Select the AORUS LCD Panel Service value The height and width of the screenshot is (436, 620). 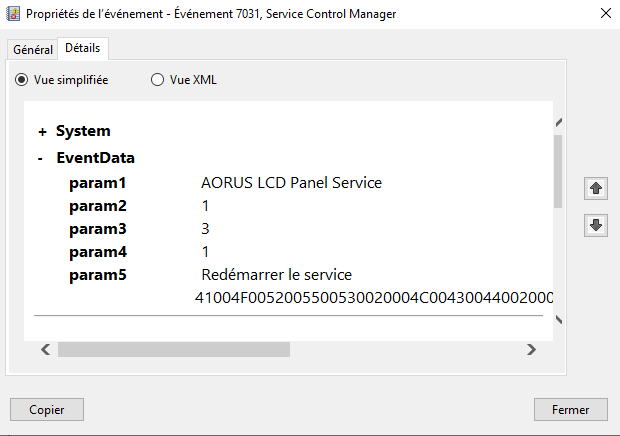click(x=291, y=183)
